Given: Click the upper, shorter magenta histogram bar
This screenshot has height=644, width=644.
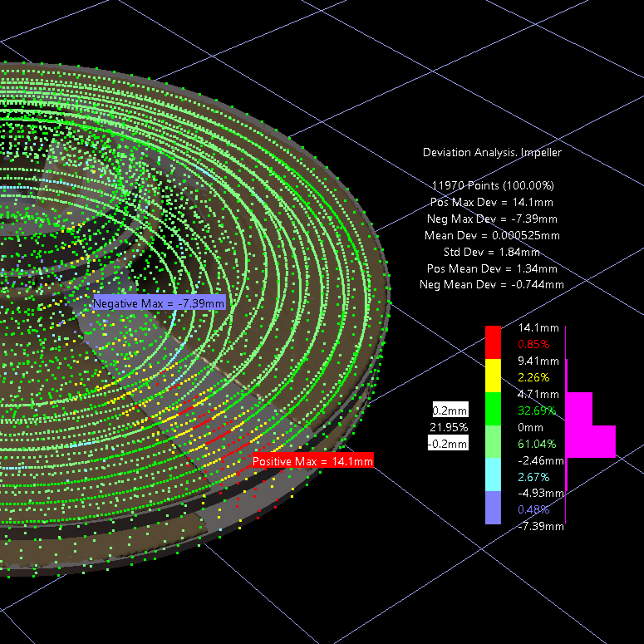Looking at the screenshot, I should 579,409.
